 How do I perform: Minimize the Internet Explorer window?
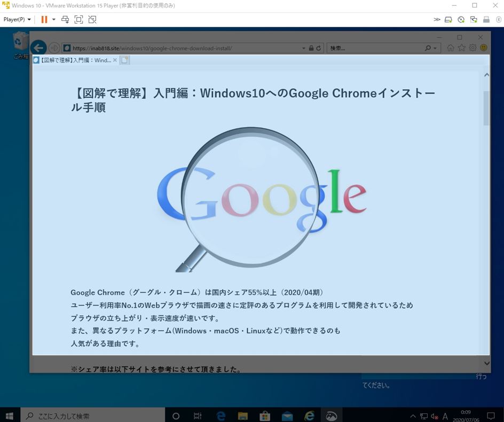439,37
